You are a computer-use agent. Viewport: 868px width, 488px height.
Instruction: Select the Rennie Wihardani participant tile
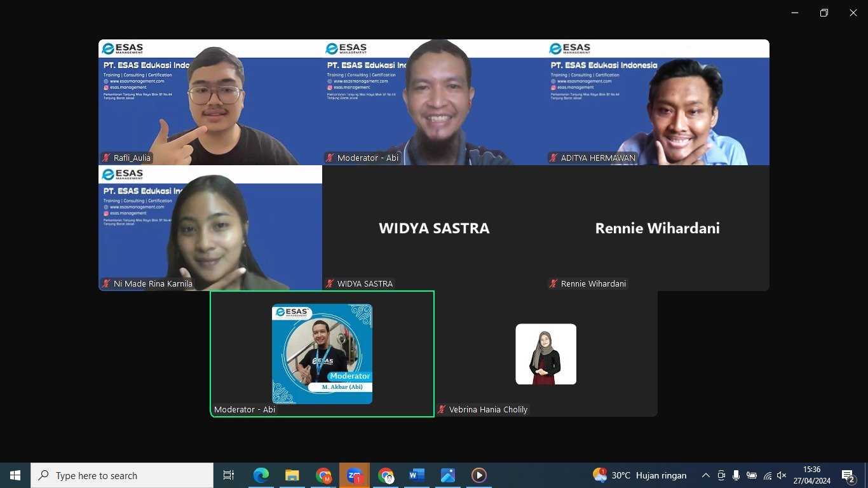[658, 228]
